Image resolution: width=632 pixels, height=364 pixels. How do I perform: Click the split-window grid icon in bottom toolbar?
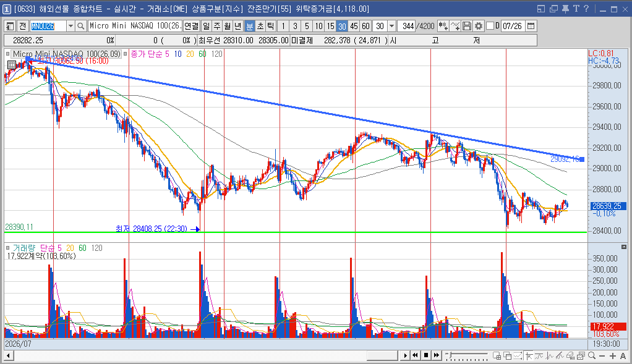497,355
